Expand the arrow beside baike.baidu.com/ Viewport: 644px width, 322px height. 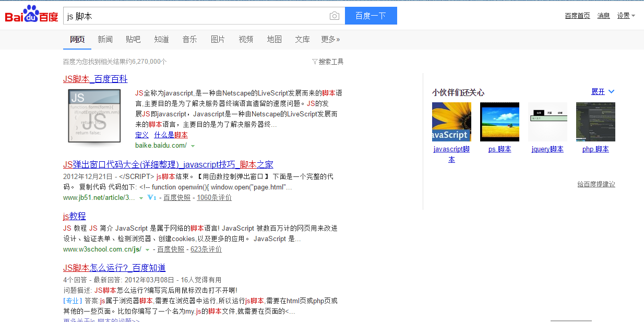coord(193,146)
